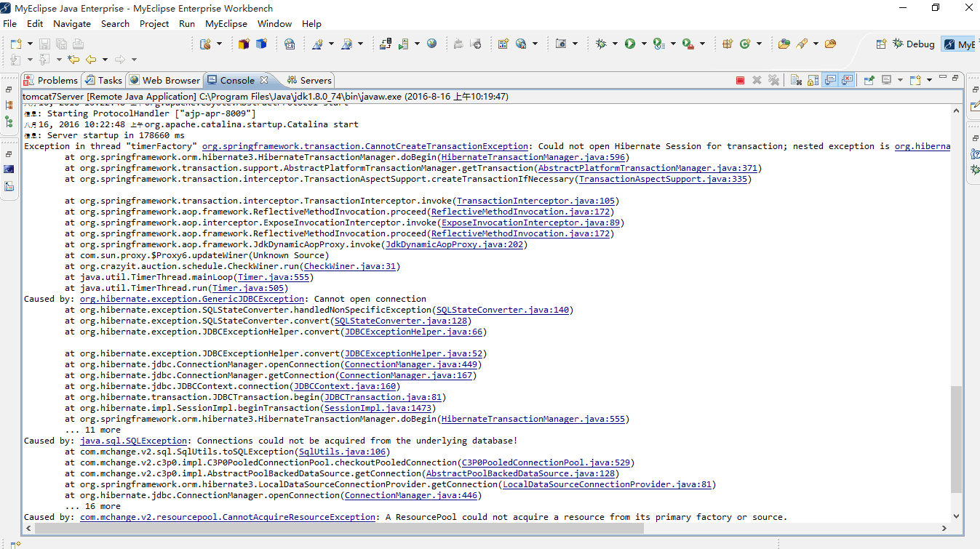This screenshot has width=980, height=549.
Task: Click the 'Cannot open connection' message text
Action: click(370, 299)
